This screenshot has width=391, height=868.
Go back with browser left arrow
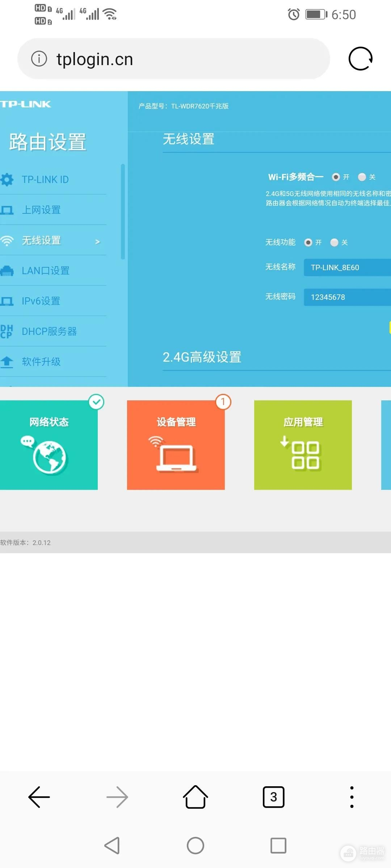[x=39, y=797]
